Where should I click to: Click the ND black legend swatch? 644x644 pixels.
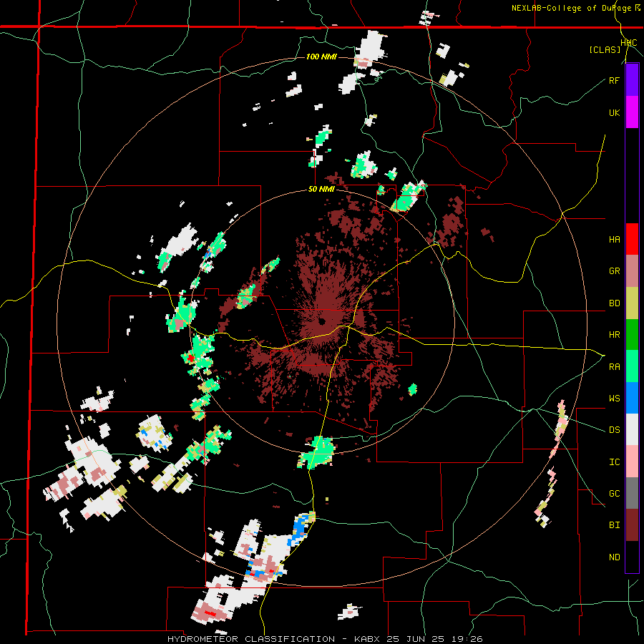[x=632, y=557]
